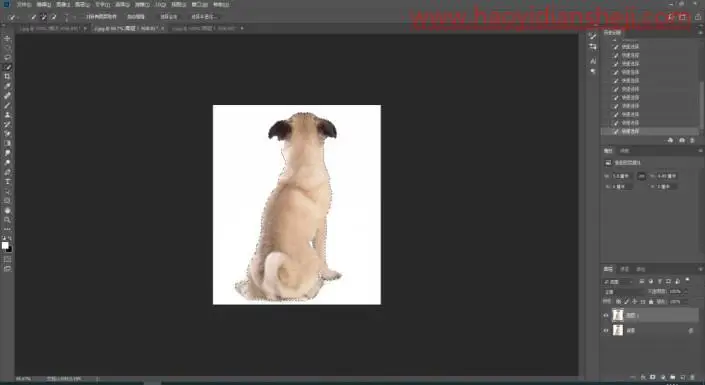Select the Move tool in the toolbar

pos(7,39)
